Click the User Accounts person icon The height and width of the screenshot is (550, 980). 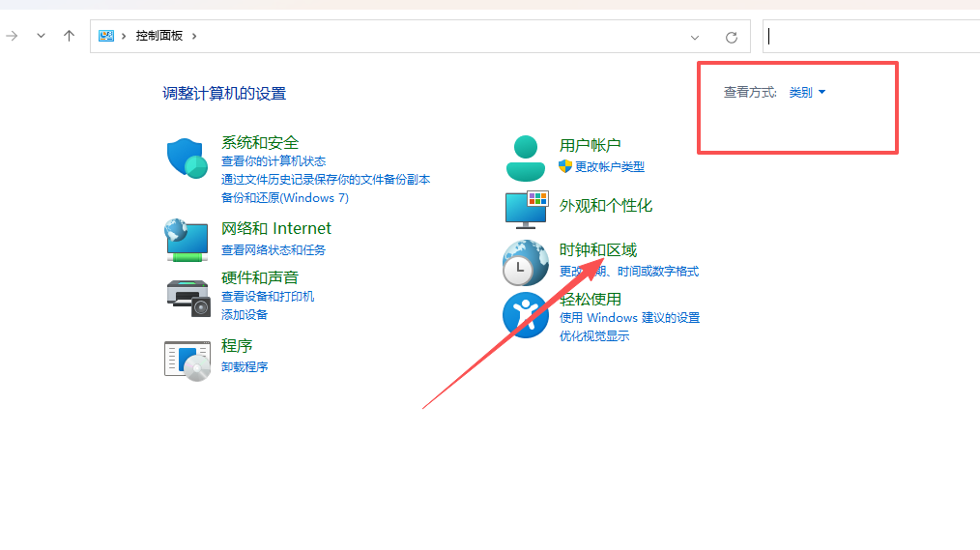coord(525,159)
